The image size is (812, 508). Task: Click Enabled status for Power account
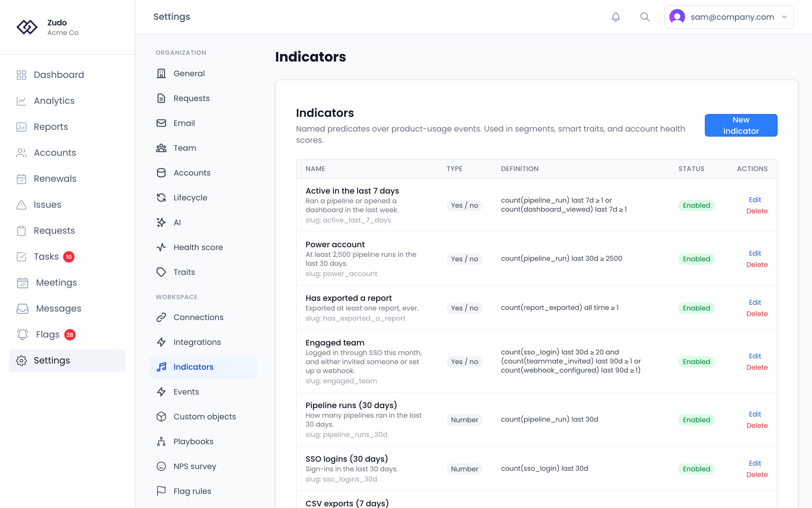[696, 259]
